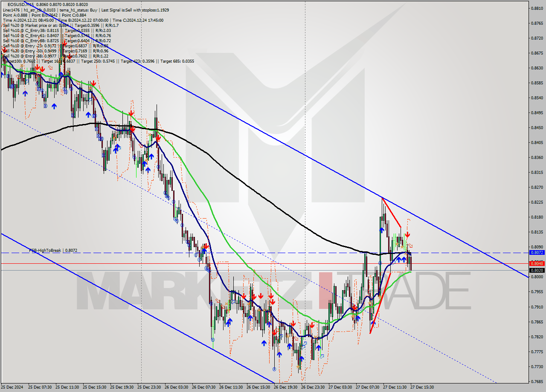The height and width of the screenshot is (392, 546).
Task: Click the red 0.8040 price tag
Action: [x=536, y=263]
